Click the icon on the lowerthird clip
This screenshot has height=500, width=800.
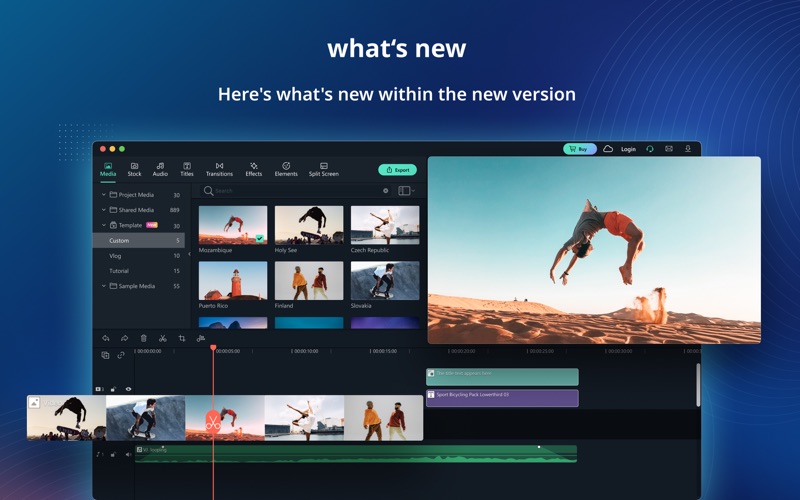click(431, 394)
